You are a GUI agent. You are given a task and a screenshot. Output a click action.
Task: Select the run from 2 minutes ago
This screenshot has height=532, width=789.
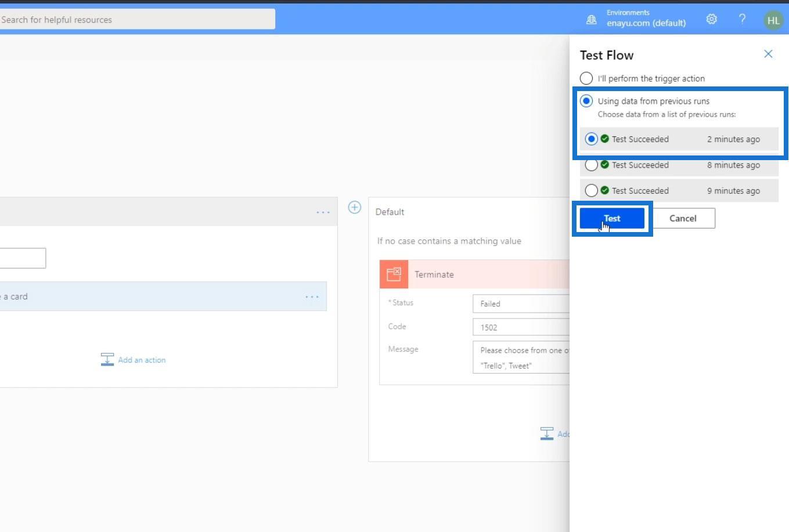[591, 139]
